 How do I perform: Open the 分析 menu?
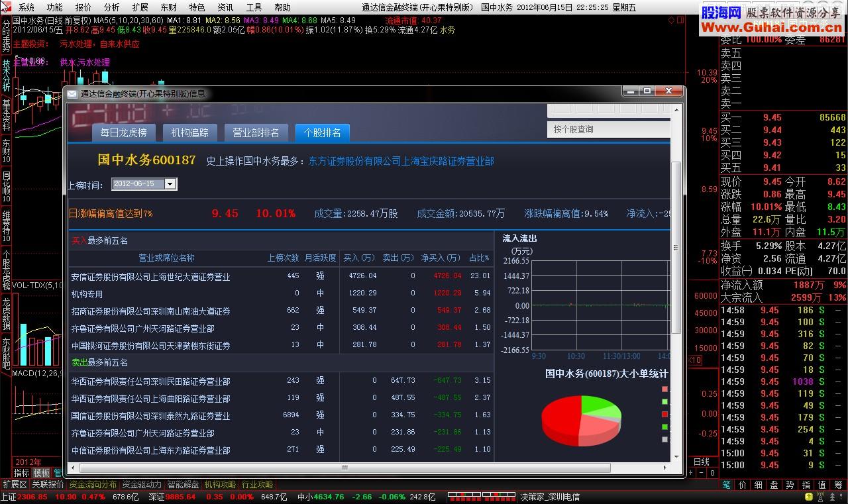112,7
